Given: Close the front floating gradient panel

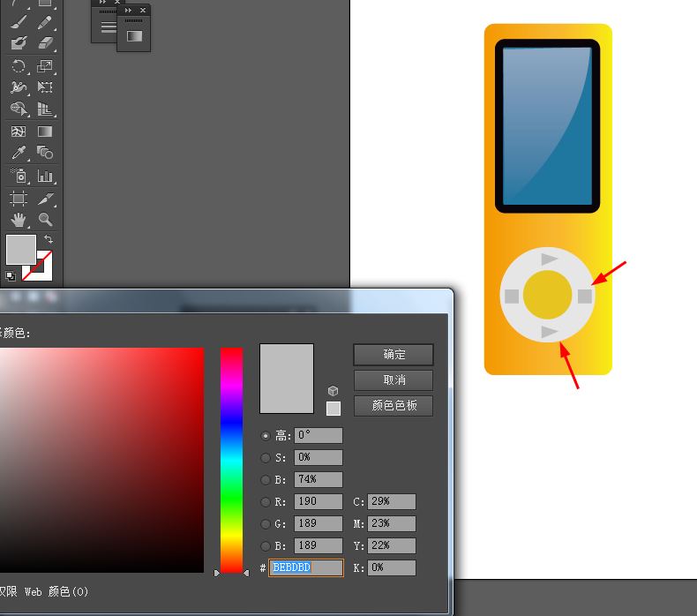Looking at the screenshot, I should pos(143,11).
